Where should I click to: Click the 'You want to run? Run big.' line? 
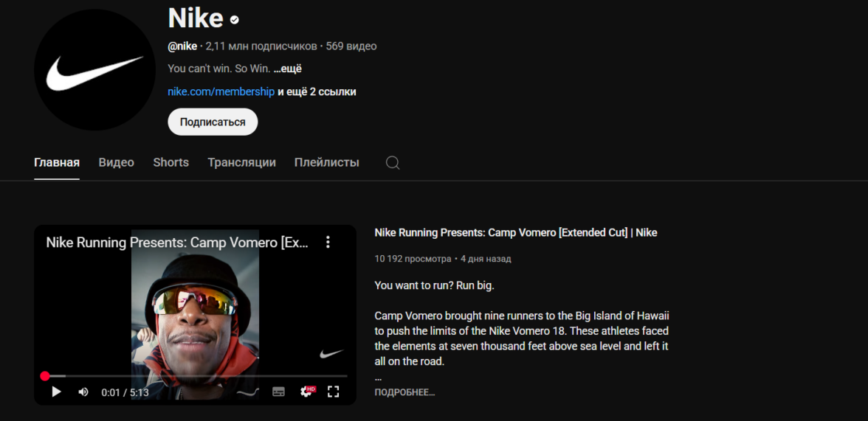coord(435,286)
